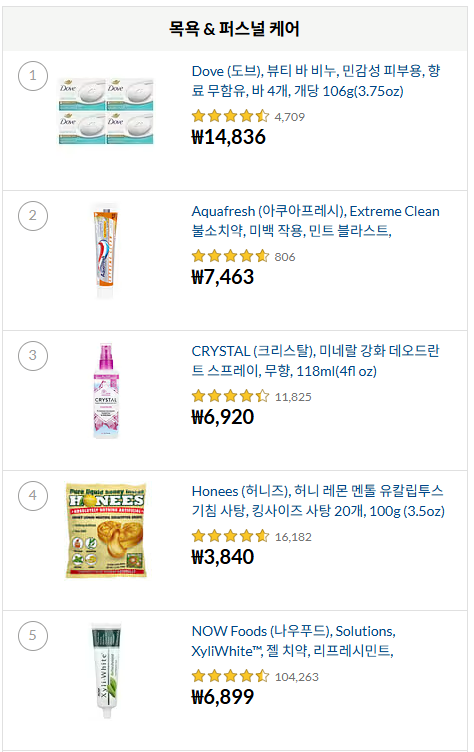Click the Aquafresh Extreme Clean title link

(315, 221)
